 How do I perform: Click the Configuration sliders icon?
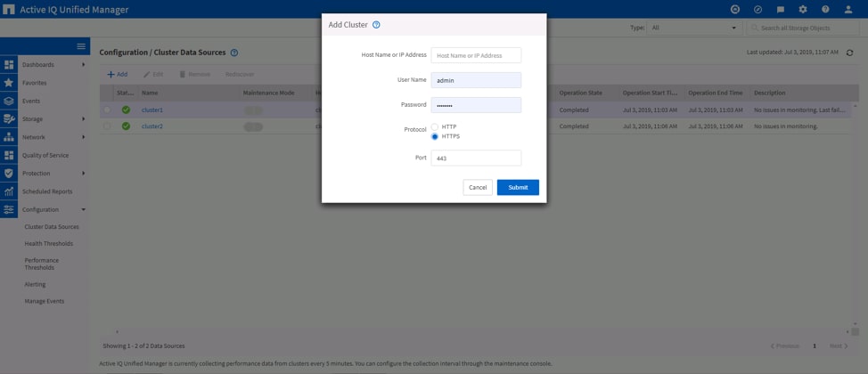point(9,209)
